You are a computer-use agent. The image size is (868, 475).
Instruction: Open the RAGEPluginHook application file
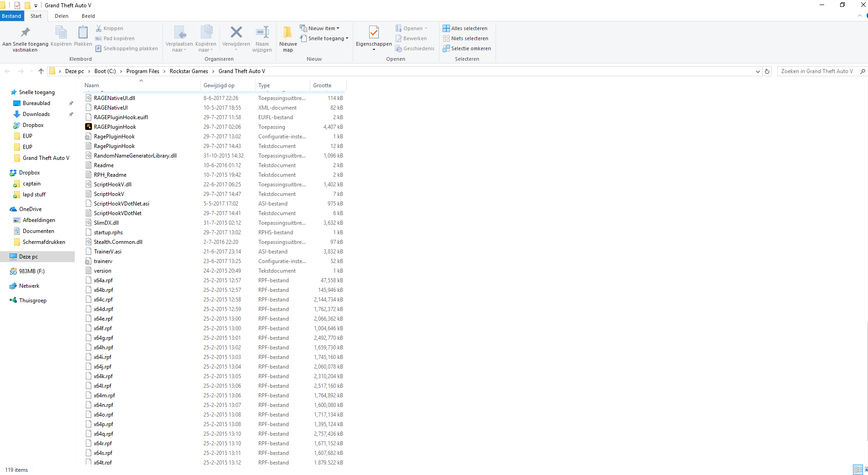pos(115,127)
